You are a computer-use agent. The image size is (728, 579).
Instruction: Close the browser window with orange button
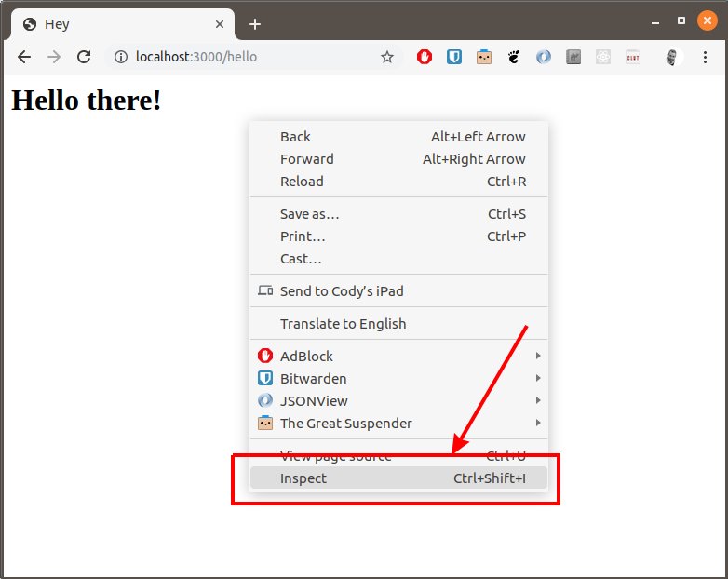[708, 20]
